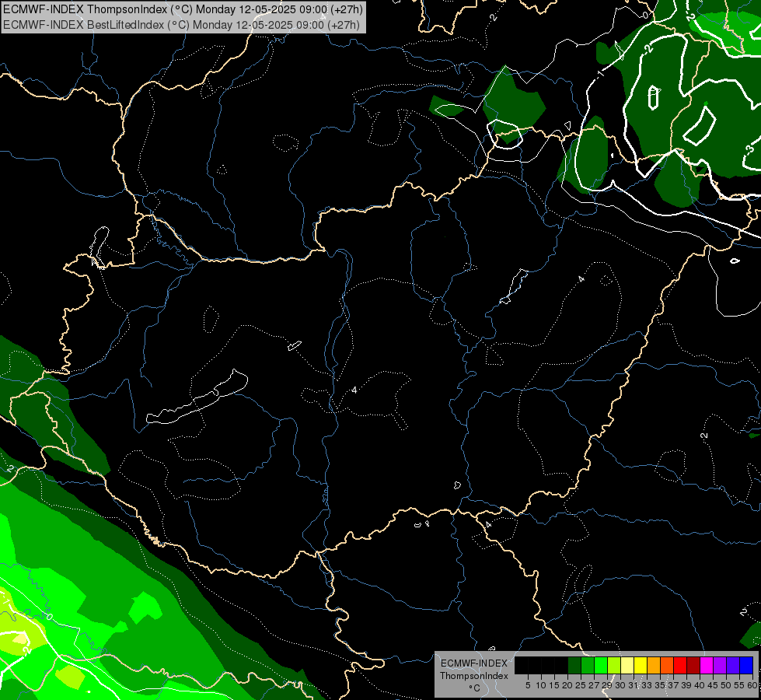The width and height of the screenshot is (761, 700).
Task: Click the legend tick value 35
Action: (660, 685)
